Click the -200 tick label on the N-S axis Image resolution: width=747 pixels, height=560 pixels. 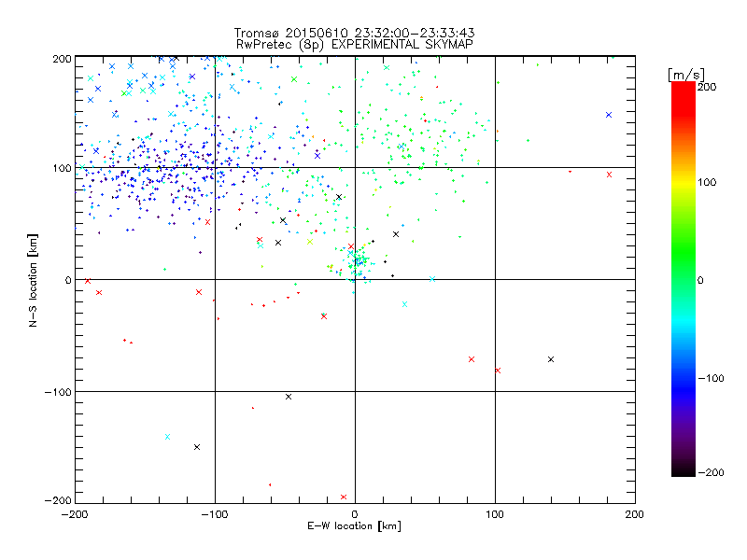[x=58, y=501]
